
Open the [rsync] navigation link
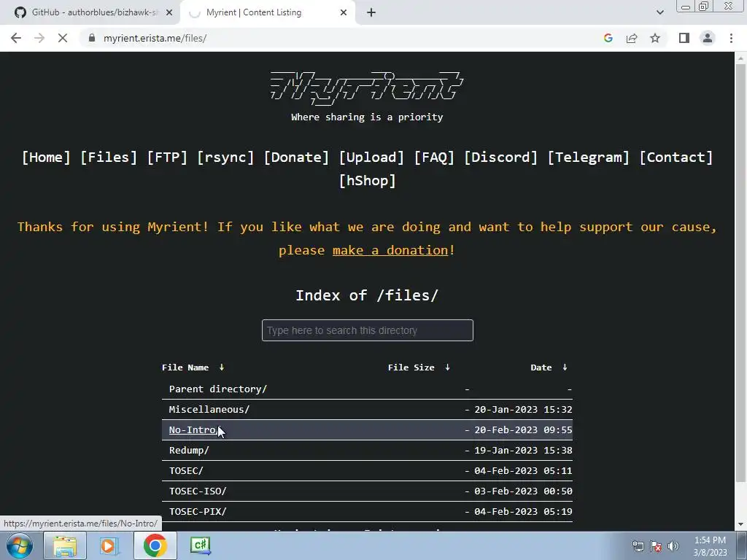click(x=226, y=157)
